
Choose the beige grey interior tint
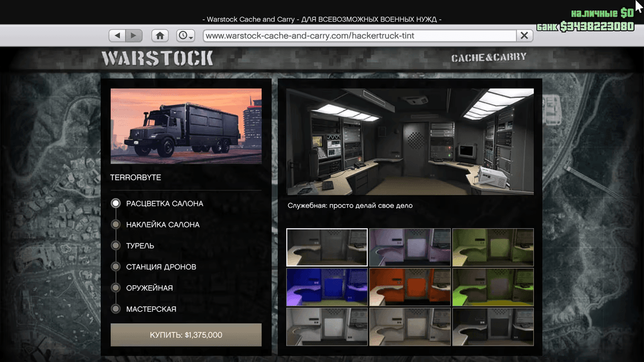coord(410,327)
